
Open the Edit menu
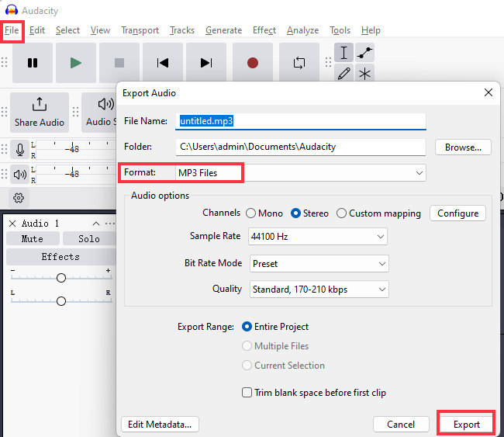click(37, 30)
